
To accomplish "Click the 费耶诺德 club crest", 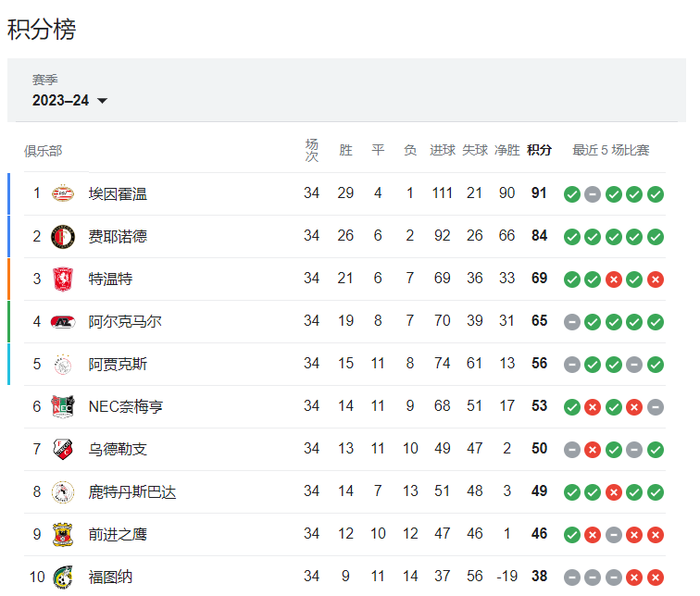I will (x=63, y=236).
